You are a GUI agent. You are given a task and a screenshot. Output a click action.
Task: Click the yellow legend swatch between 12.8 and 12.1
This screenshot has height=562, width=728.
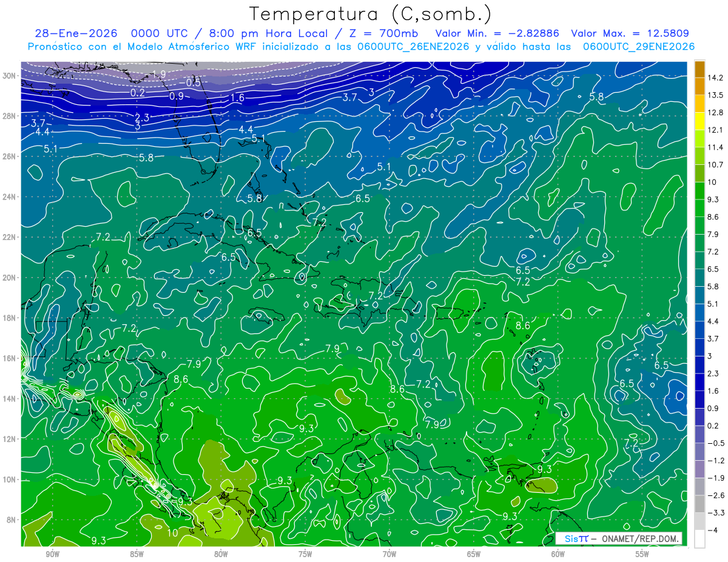(x=699, y=121)
